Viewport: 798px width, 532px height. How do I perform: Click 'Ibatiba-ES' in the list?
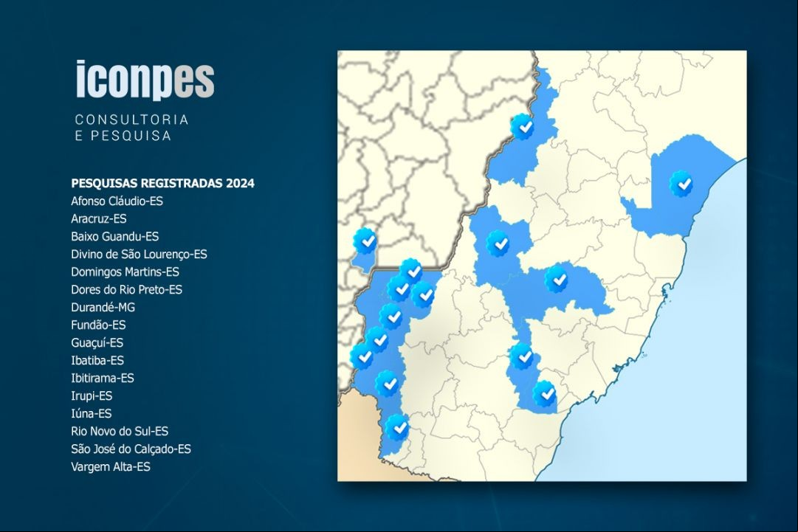(97, 361)
